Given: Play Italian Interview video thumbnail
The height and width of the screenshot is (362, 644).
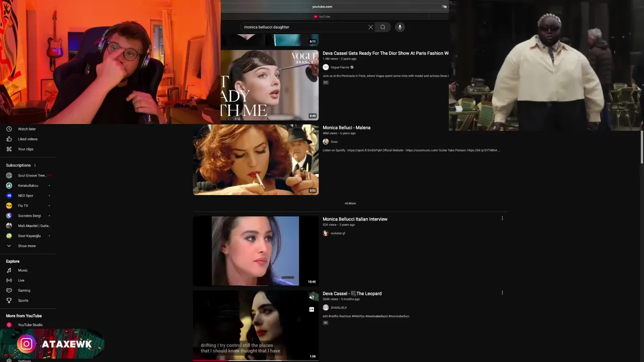Looking at the screenshot, I should [256, 251].
